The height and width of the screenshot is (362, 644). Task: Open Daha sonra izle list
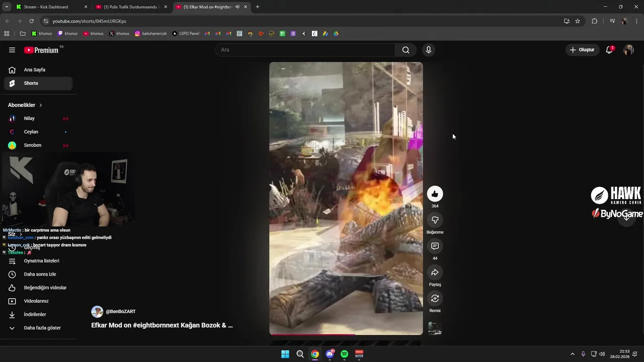pos(38,275)
